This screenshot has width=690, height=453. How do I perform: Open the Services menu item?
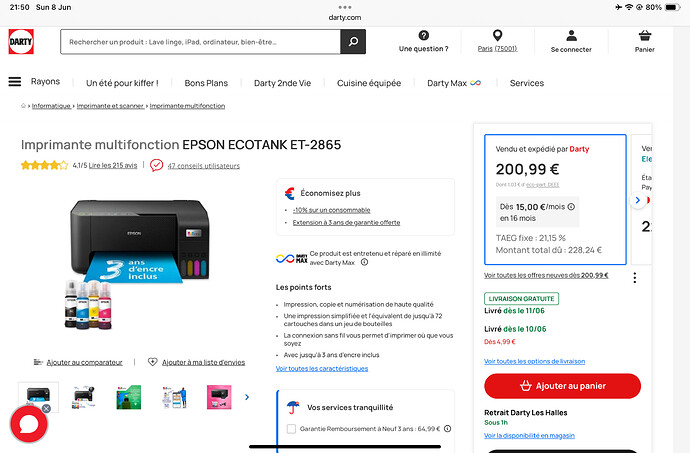pyautogui.click(x=527, y=83)
